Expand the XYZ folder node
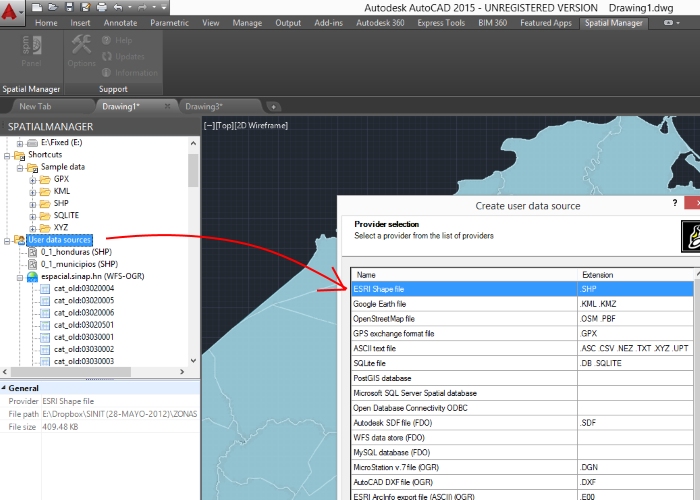700x500 pixels. point(33,229)
